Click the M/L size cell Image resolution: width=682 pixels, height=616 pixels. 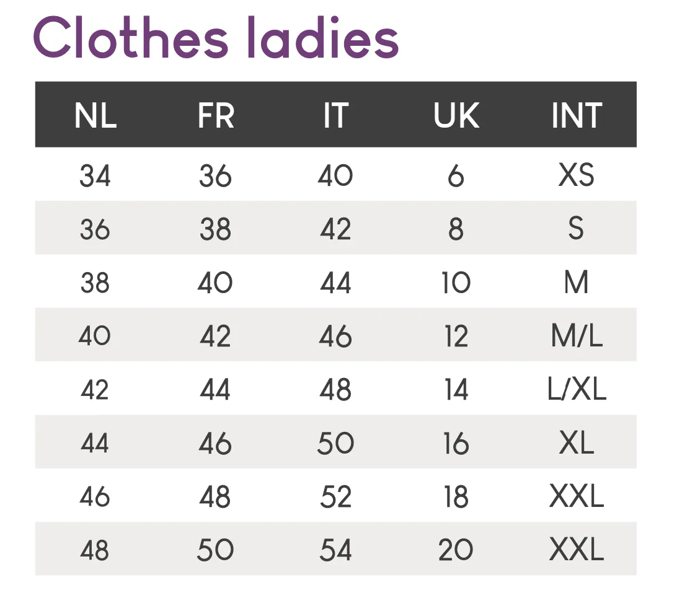pos(577,336)
